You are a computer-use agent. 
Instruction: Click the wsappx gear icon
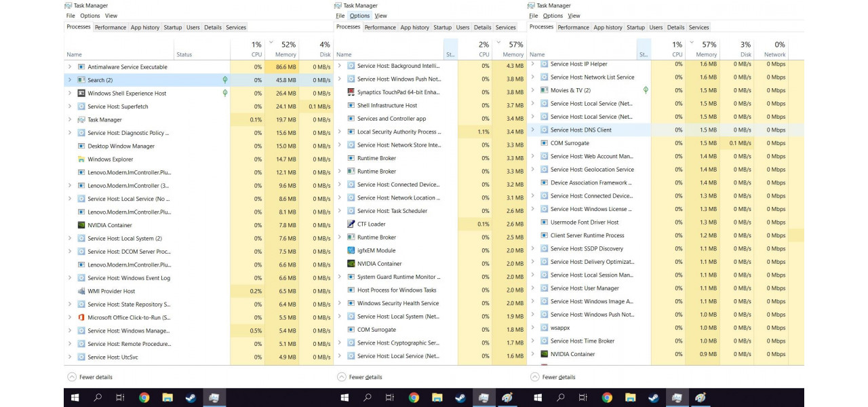[x=544, y=328]
